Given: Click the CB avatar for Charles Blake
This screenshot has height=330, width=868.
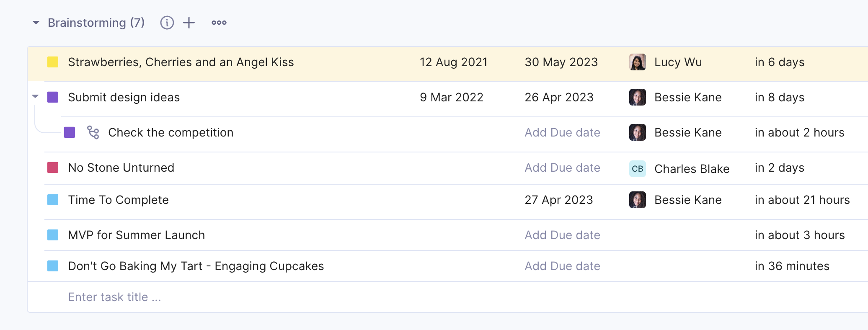Looking at the screenshot, I should (637, 169).
